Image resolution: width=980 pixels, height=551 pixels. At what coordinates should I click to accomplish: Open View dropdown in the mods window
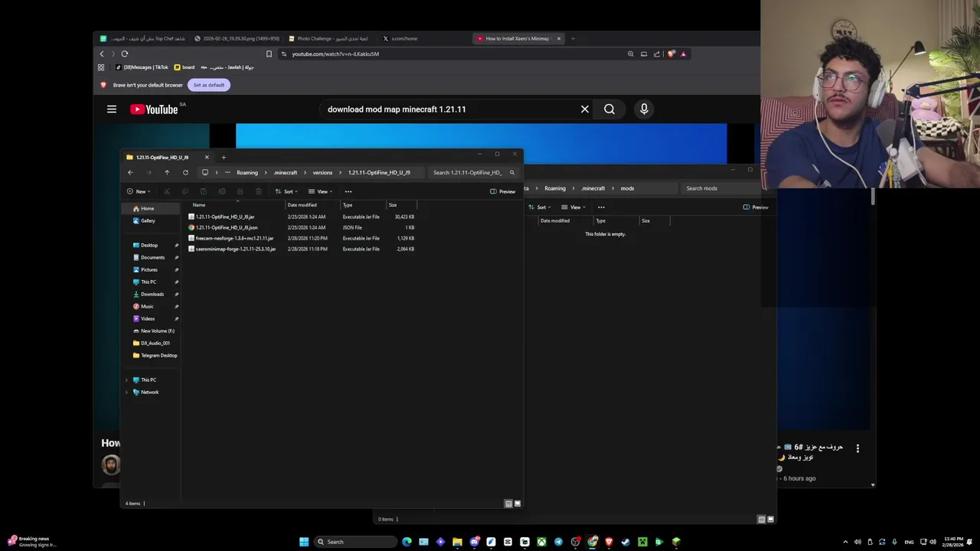[573, 207]
